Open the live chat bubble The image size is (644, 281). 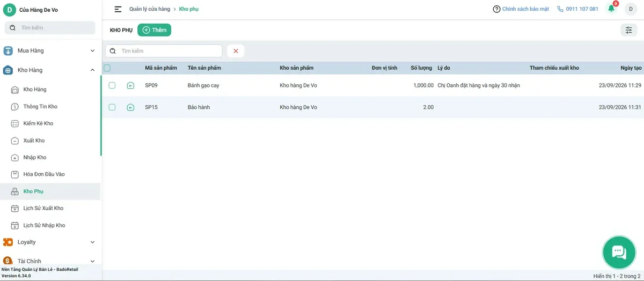click(x=619, y=252)
